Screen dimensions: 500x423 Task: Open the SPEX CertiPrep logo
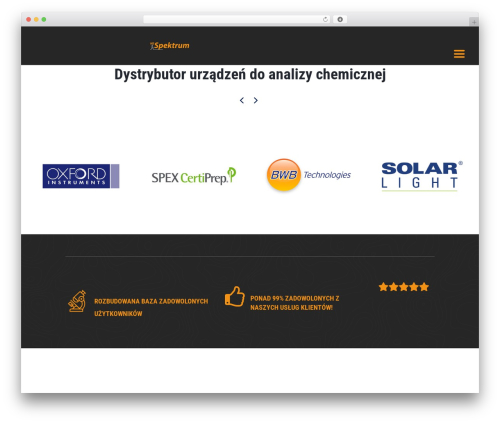(194, 176)
